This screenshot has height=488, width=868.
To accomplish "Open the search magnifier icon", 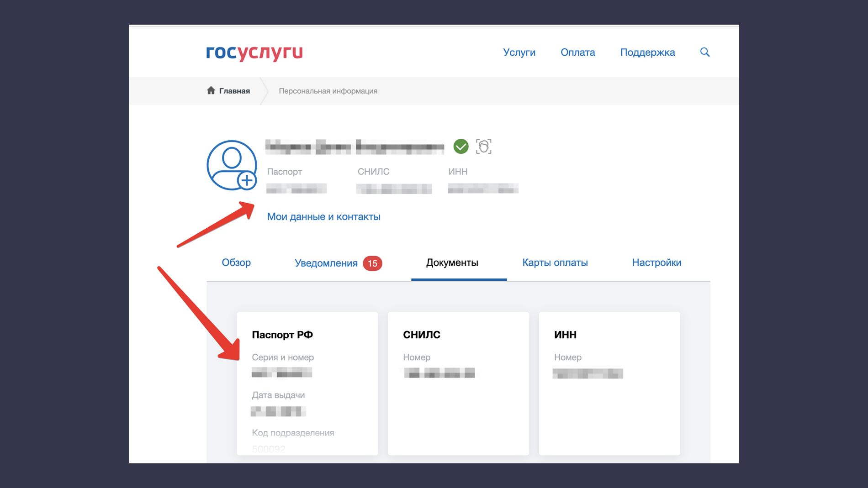I will click(x=705, y=52).
